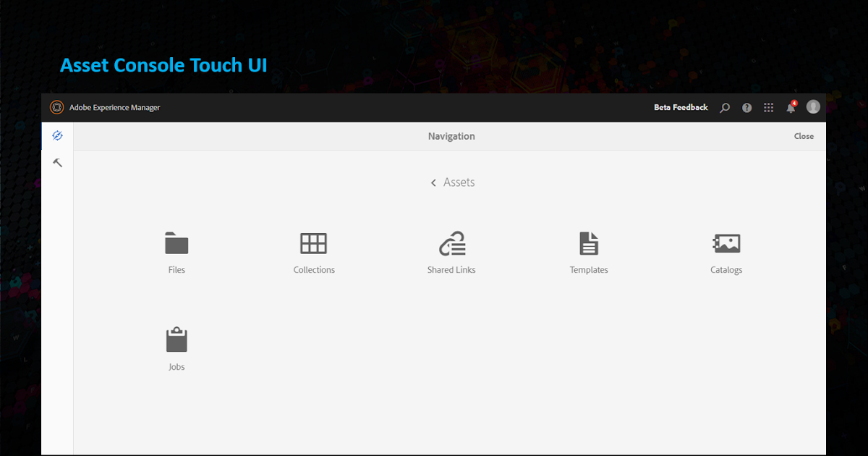Click the Adobe Experience Manager logo
Viewport: 868px width, 456px height.
[56, 106]
